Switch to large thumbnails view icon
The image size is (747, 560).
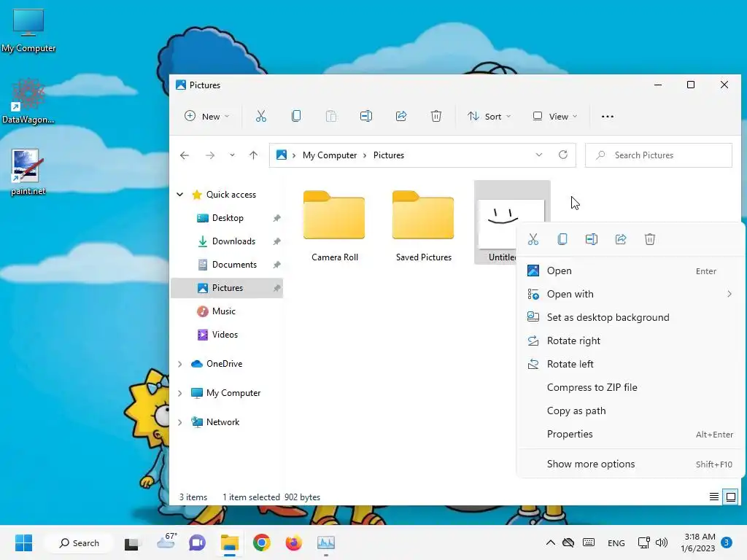click(730, 497)
